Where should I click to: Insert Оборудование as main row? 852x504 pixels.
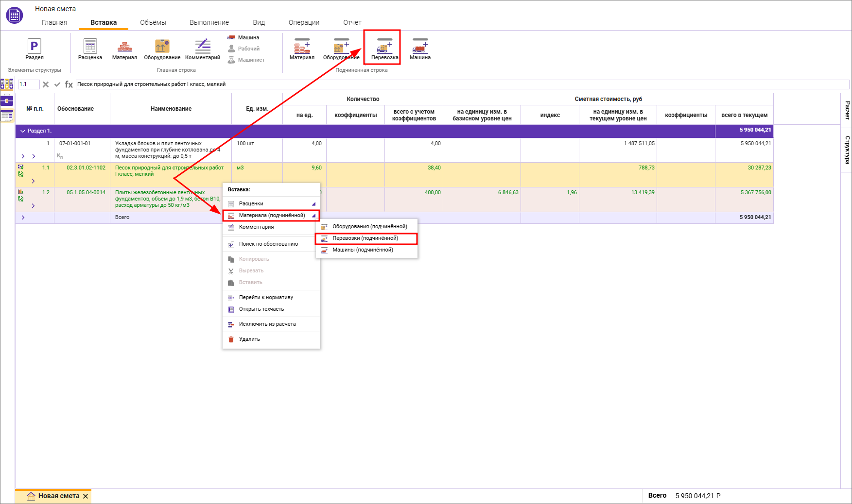(x=162, y=47)
